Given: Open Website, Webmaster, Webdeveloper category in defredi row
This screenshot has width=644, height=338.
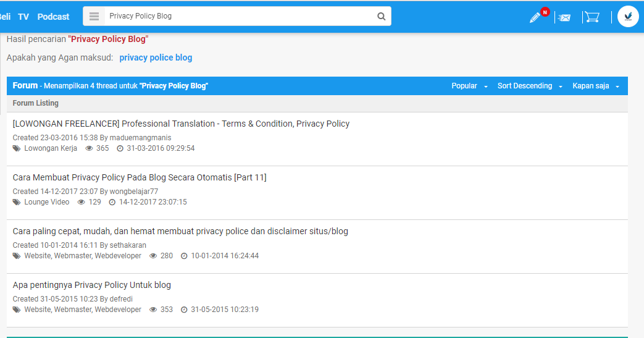Looking at the screenshot, I should click(83, 310).
